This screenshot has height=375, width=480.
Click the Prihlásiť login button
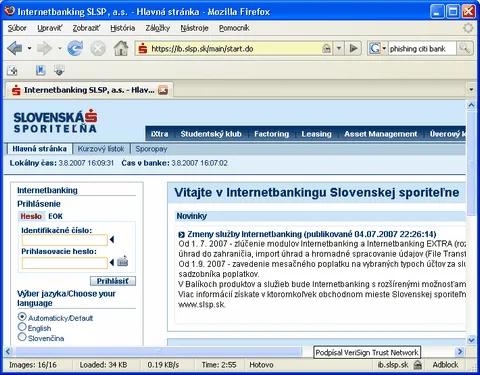[113, 281]
